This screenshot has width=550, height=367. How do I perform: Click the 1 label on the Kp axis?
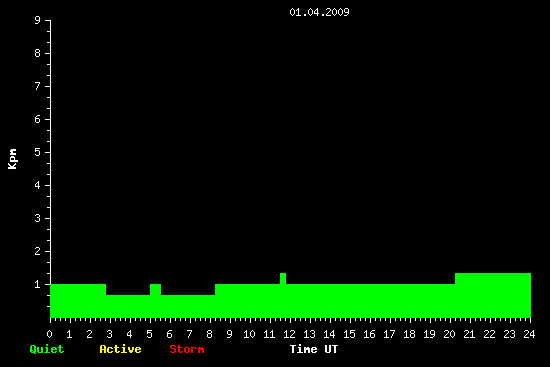pos(38,284)
